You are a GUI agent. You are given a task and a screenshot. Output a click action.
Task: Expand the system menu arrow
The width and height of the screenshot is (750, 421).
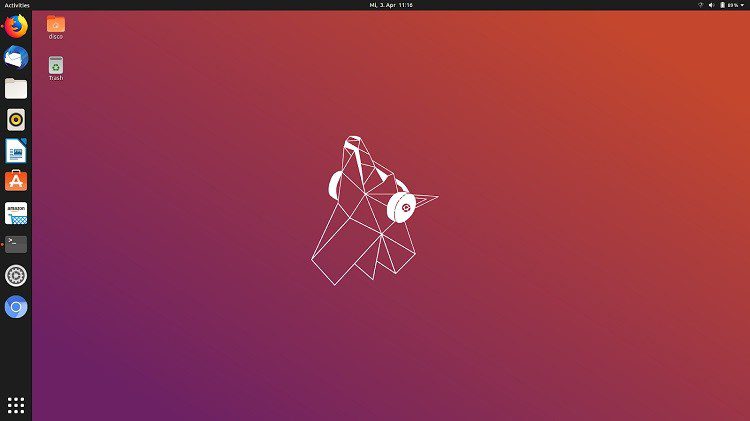click(x=742, y=5)
